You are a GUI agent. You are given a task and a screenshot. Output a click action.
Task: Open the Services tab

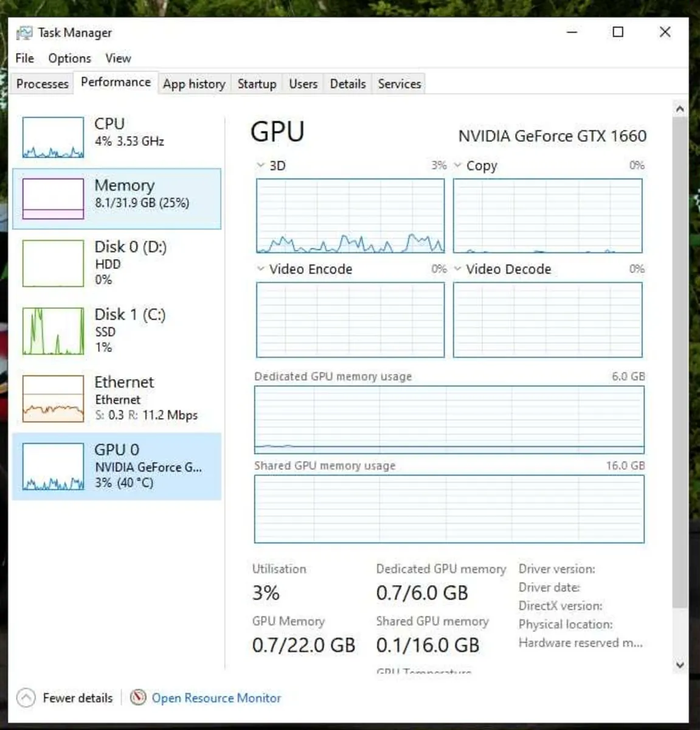click(399, 84)
